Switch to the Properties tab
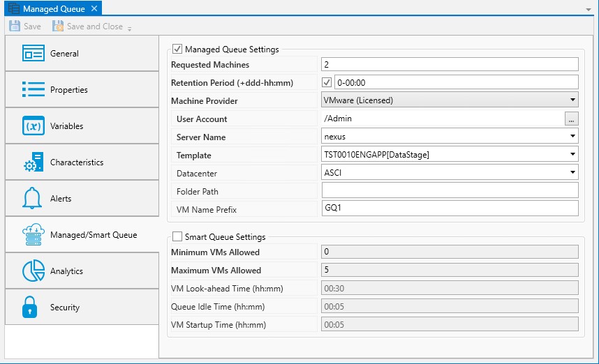Viewport: 599px width, 364px height. [x=82, y=89]
